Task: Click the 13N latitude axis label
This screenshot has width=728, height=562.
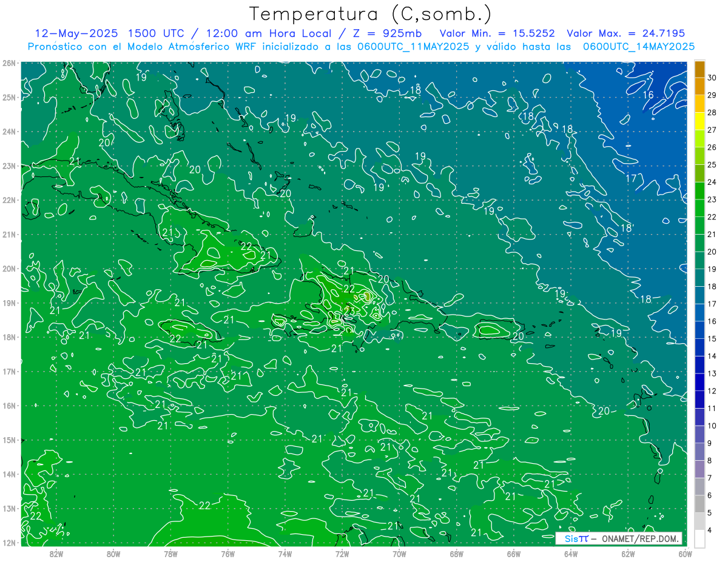Action: pos(9,508)
